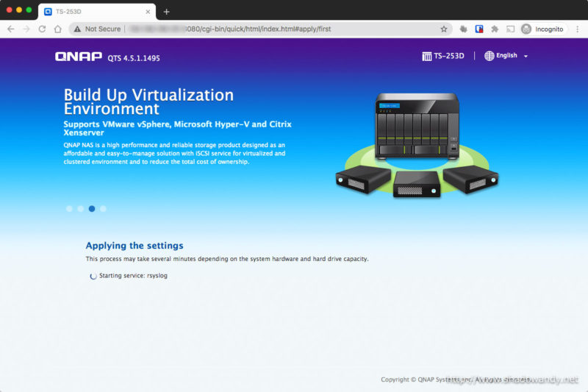Click the QNAP logo in header
The image size is (588, 392).
point(79,56)
